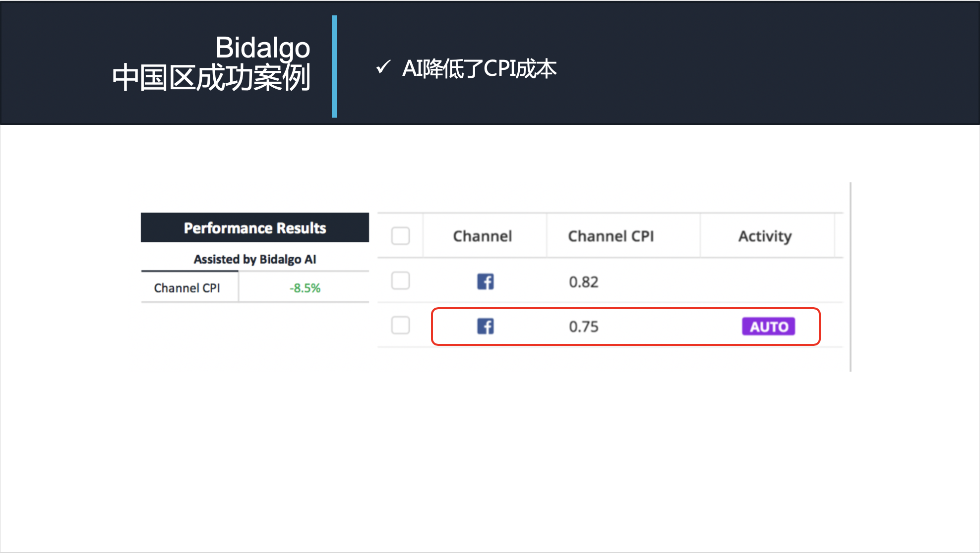The image size is (980, 553).
Task: Click the green -8.5% result value
Action: pyautogui.click(x=305, y=288)
